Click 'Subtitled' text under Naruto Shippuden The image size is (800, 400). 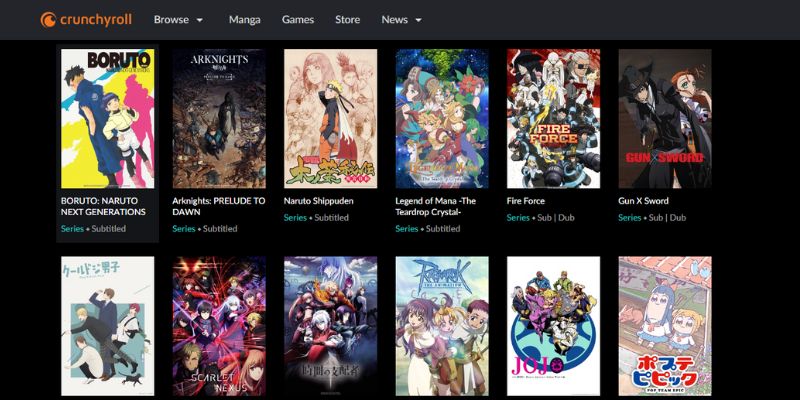[331, 217]
